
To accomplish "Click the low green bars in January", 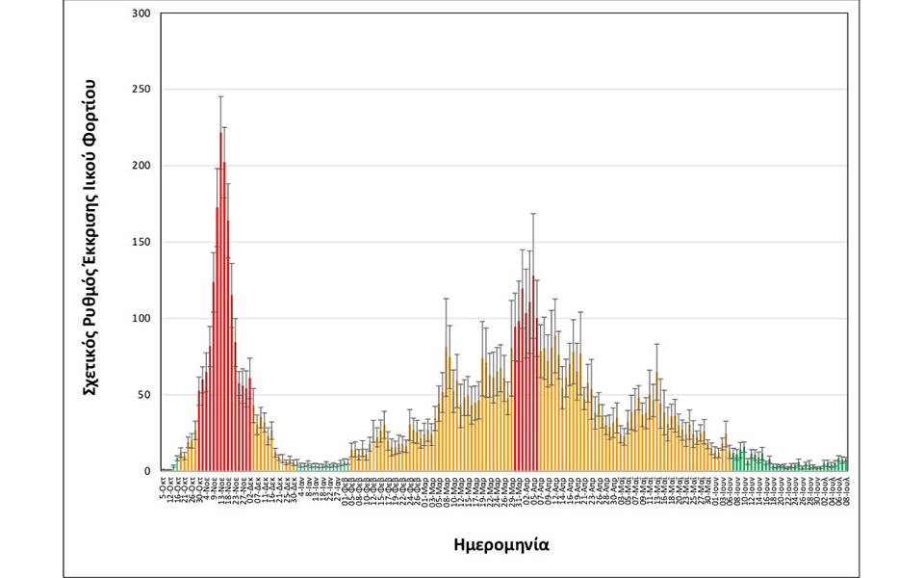I will [318, 468].
